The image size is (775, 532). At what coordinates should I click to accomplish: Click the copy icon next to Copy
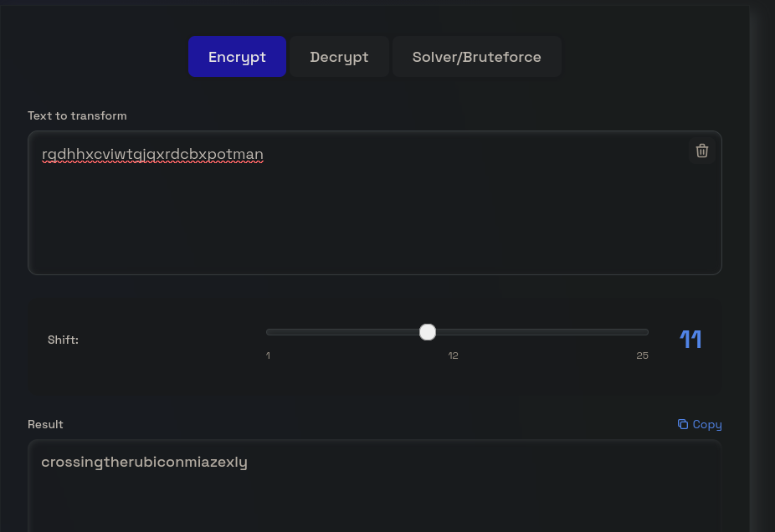[x=683, y=424]
